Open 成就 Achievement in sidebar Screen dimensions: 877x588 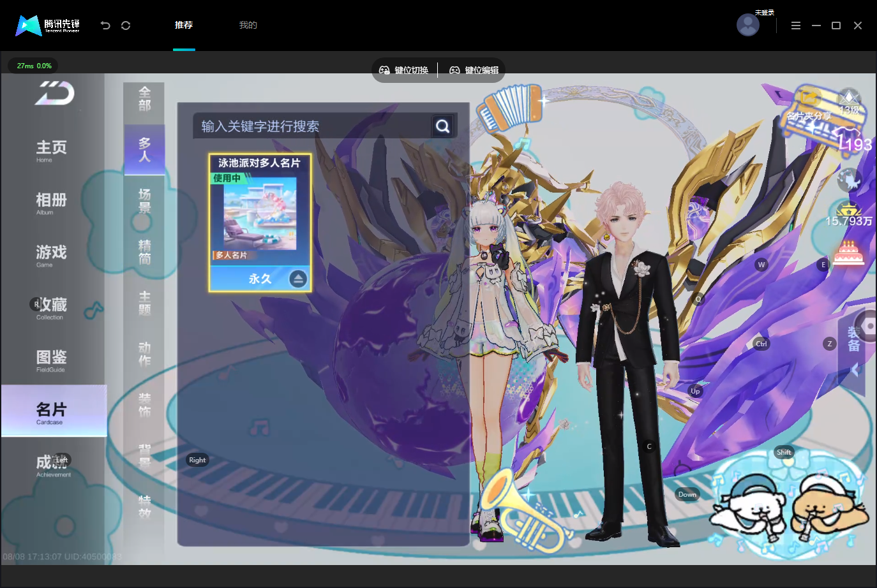[x=54, y=465]
